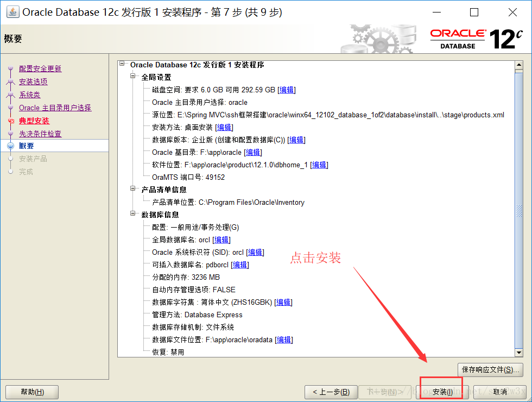Image resolution: width=532 pixels, height=402 pixels.
Task: Select the 配置: 一般用途/事务处理(G) row
Action: (x=195, y=228)
